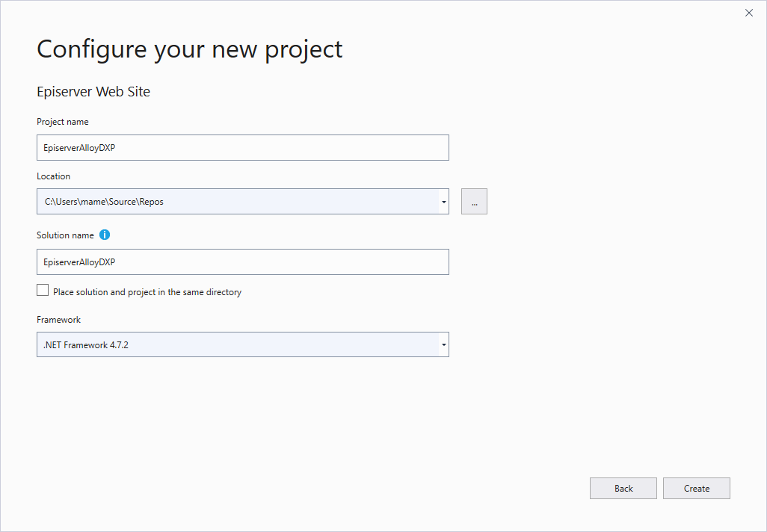This screenshot has width=767, height=532.
Task: Enable the same directory checkbox
Action: pos(43,291)
